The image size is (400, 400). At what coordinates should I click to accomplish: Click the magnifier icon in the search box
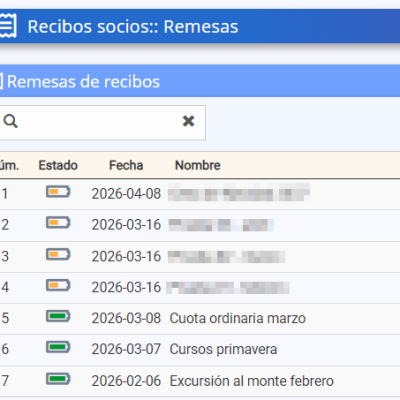[x=10, y=121]
